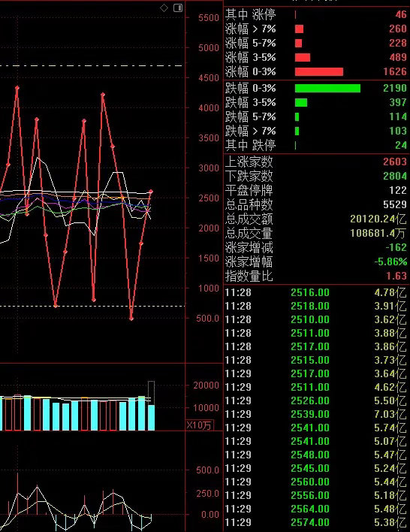Select the 其中 跌停 row label
The image size is (410, 532).
point(251,145)
